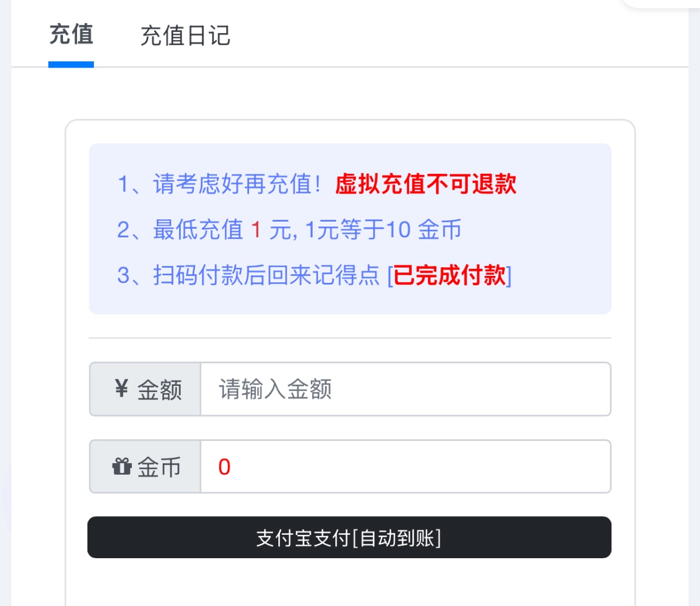
Task: Click the divider line under the notice box
Action: pos(350,338)
